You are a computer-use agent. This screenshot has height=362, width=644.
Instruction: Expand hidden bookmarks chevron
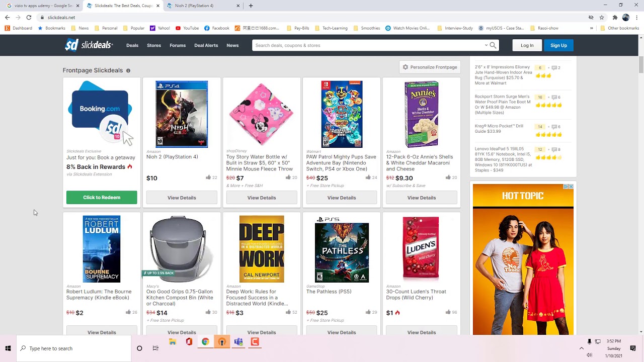(592, 28)
